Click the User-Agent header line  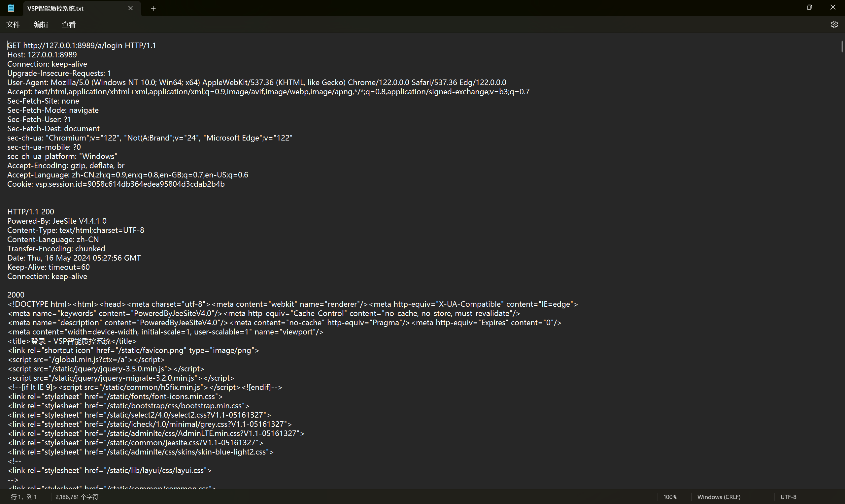[256, 82]
